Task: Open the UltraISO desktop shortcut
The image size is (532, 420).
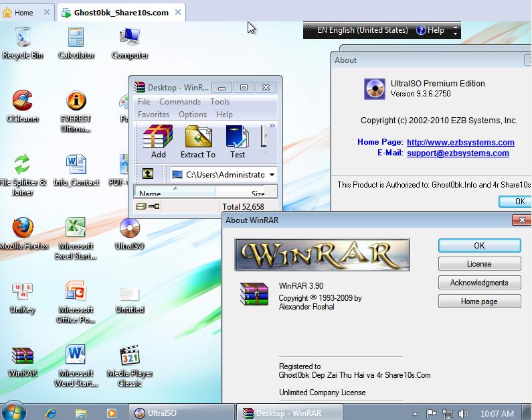Action: click(x=130, y=233)
